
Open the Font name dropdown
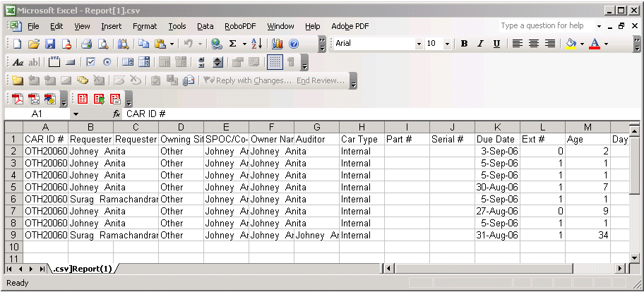pos(419,44)
